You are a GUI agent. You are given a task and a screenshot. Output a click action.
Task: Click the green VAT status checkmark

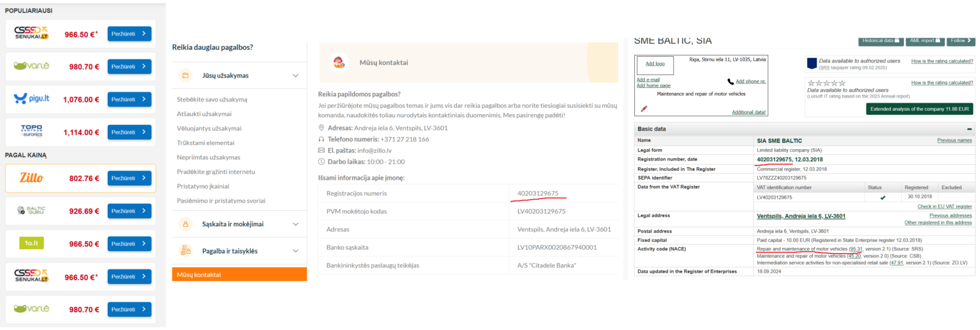point(883,197)
